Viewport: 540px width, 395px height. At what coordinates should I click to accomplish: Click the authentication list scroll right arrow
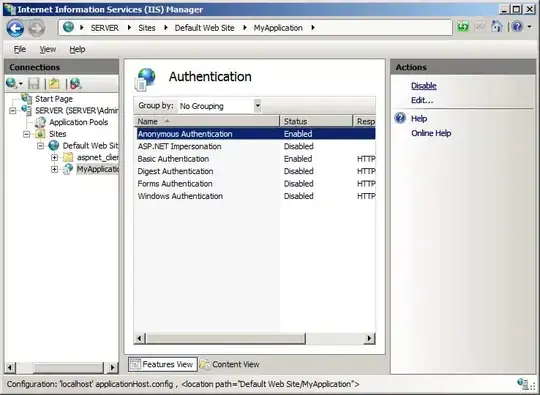[370, 338]
